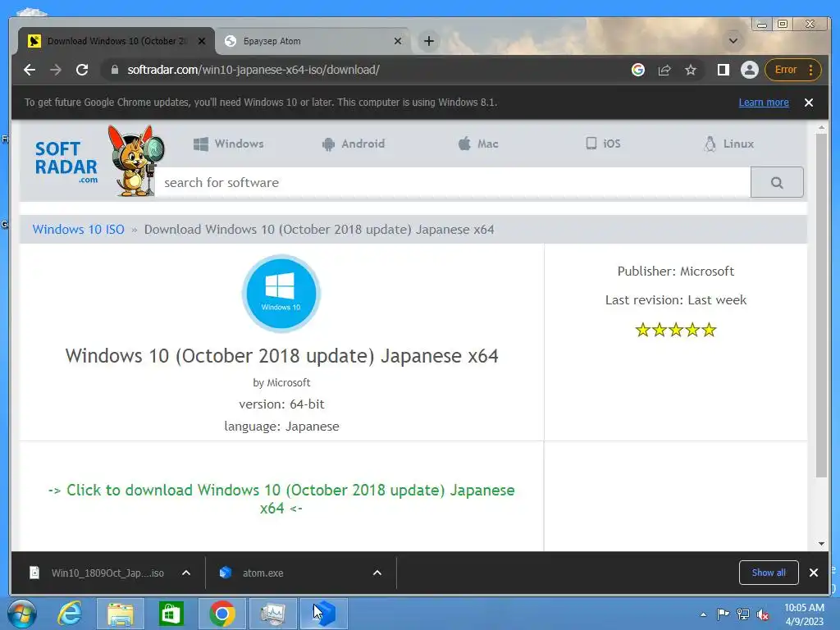
Task: Open the Chrome profile avatar
Action: click(750, 70)
